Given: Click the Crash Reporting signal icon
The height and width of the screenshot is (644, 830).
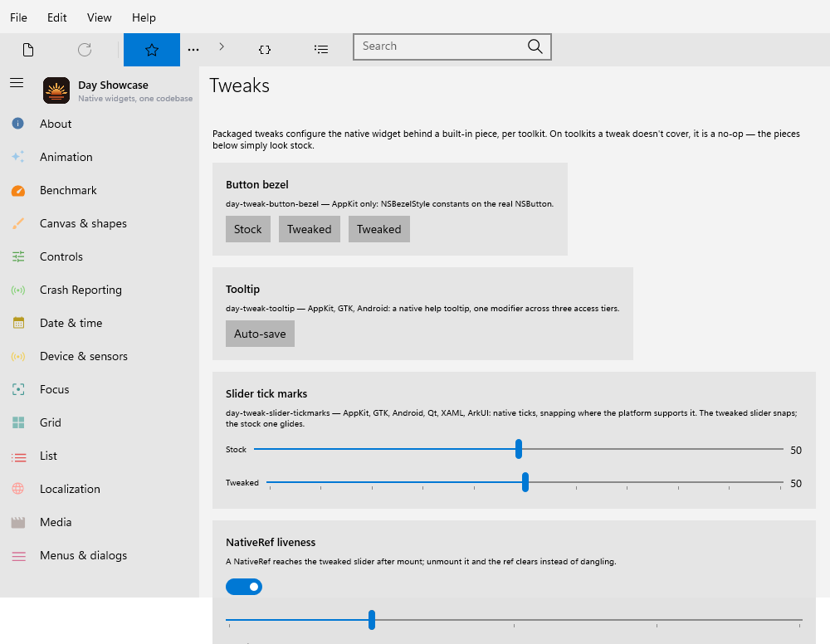Looking at the screenshot, I should pyautogui.click(x=18, y=290).
